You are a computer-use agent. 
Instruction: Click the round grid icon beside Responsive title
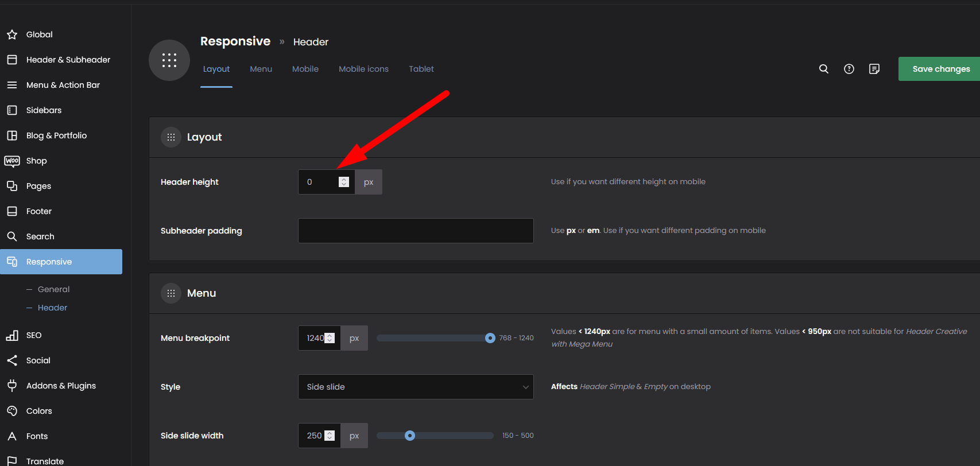169,60
